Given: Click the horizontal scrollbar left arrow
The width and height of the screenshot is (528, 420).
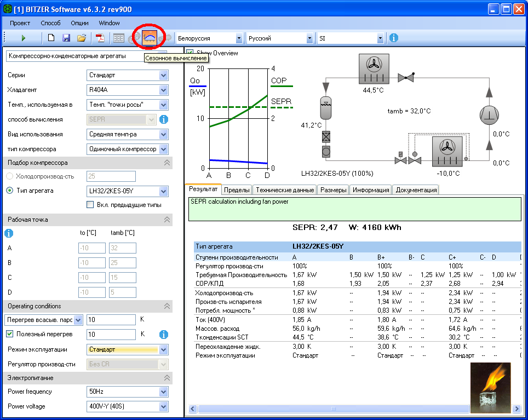Looking at the screenshot, I should pos(193,409).
